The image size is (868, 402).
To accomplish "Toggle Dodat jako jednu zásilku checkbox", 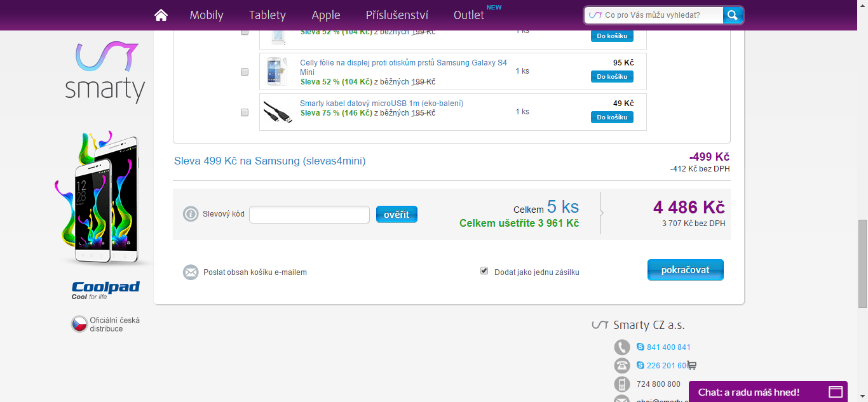I will pyautogui.click(x=484, y=271).
